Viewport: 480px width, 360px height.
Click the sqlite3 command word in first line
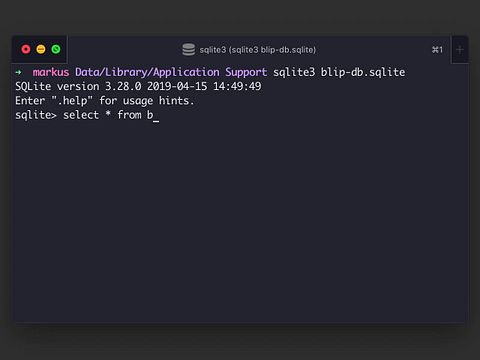click(x=294, y=72)
